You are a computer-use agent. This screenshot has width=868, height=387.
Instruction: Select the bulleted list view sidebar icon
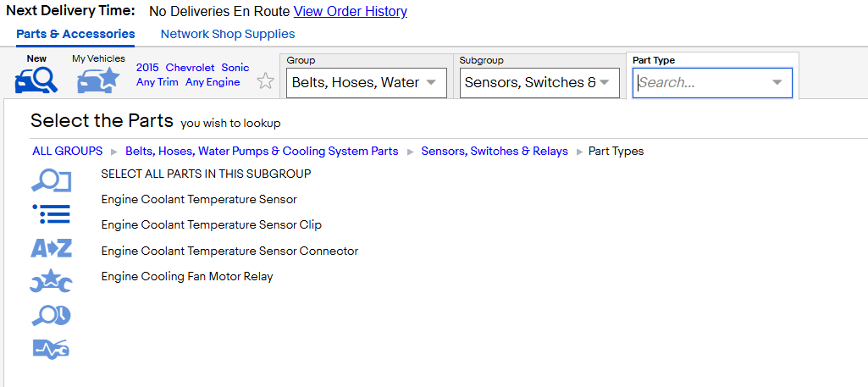point(51,214)
